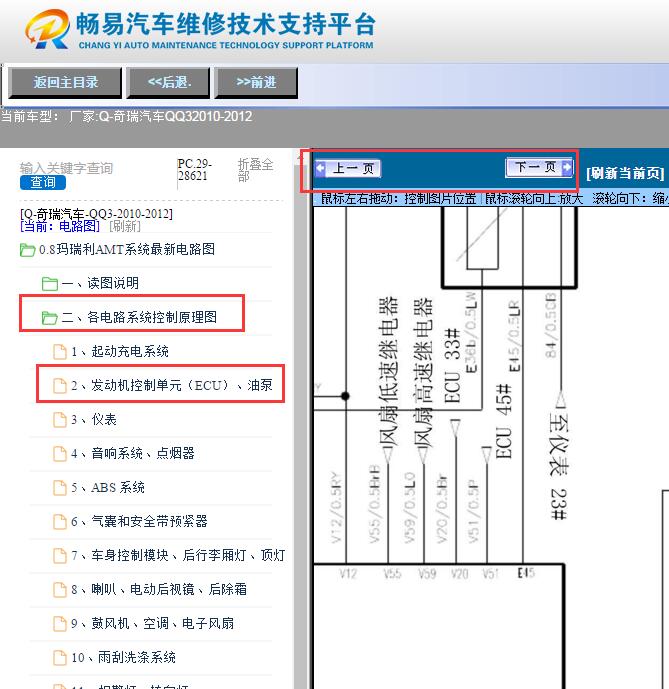Click the V55 connector pin label

point(392,574)
